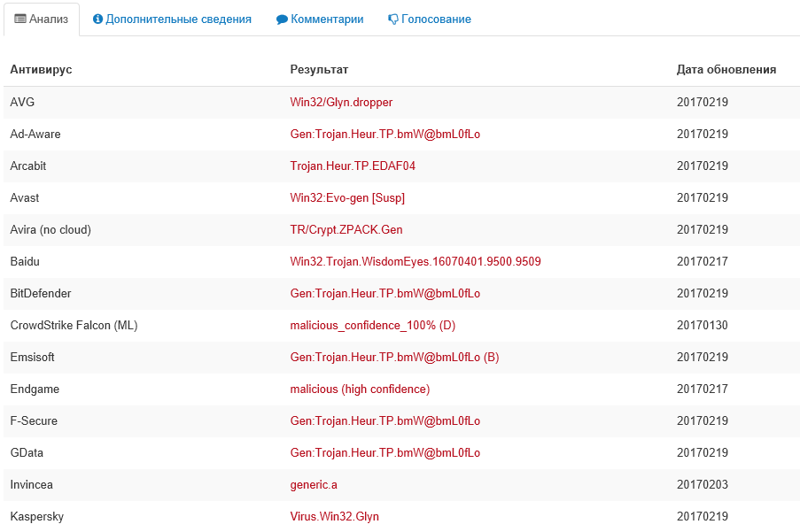Select the Avira result TR/Crypt.ZPACK.Gen
This screenshot has width=800, height=532.
click(346, 230)
